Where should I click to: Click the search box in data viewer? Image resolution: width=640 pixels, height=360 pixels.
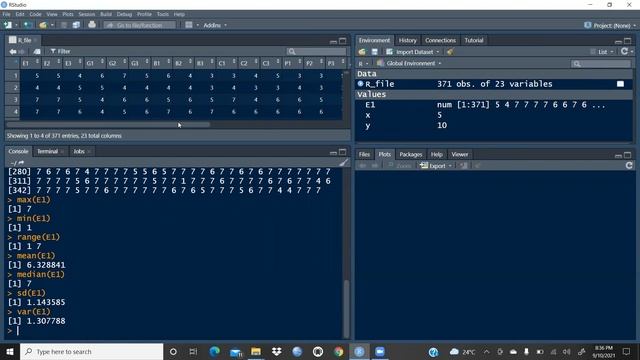[x=316, y=51]
